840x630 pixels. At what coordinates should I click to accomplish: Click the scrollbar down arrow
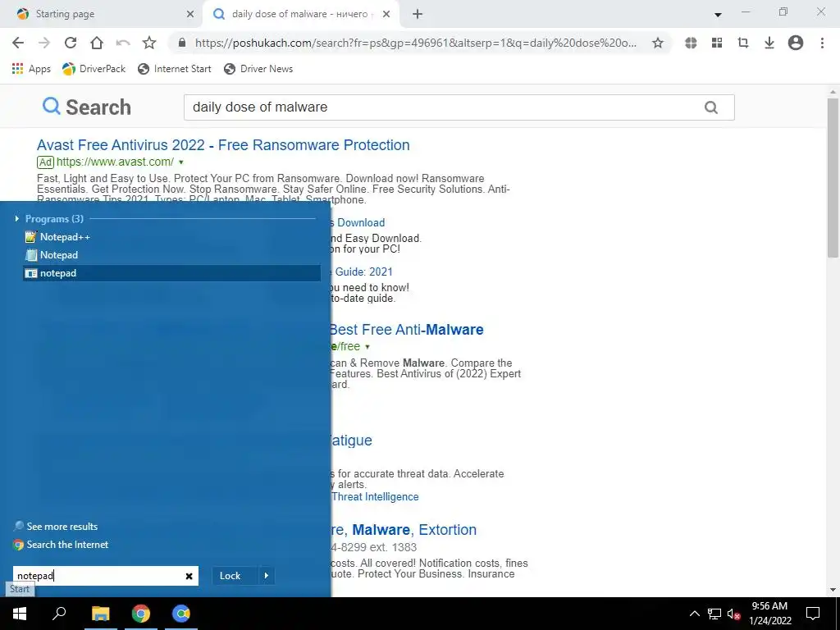click(x=833, y=591)
